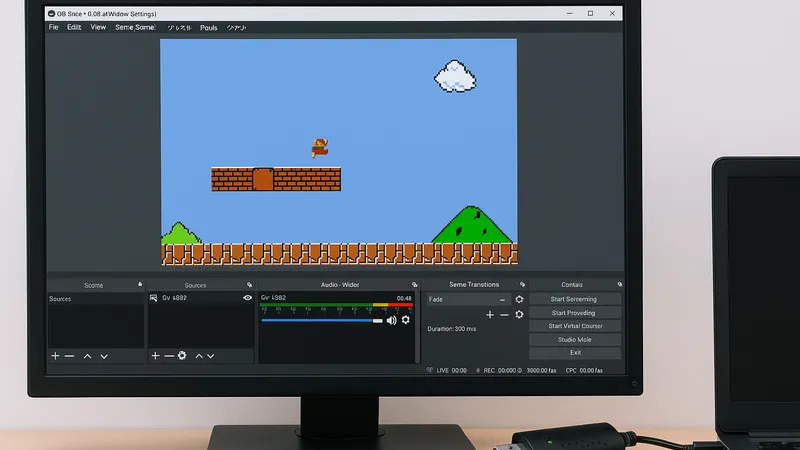
Task: Click the Start Recording button
Action: (x=574, y=313)
